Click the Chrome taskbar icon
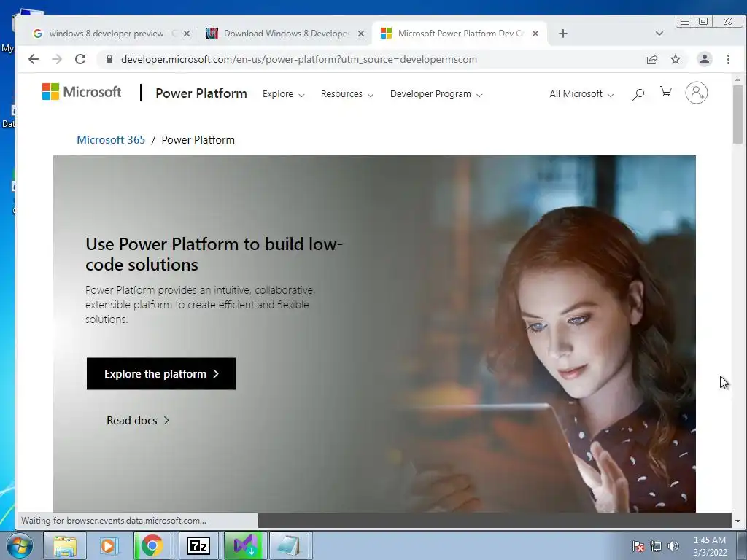 [x=152, y=545]
